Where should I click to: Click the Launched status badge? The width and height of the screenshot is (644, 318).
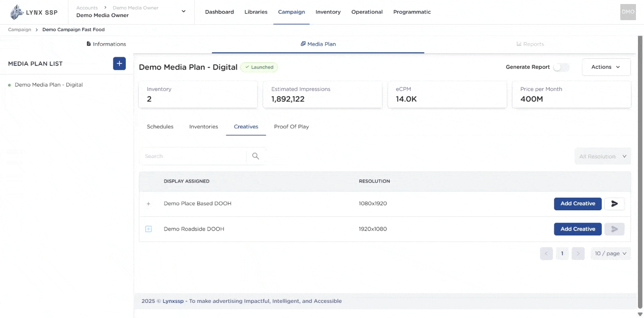(259, 67)
